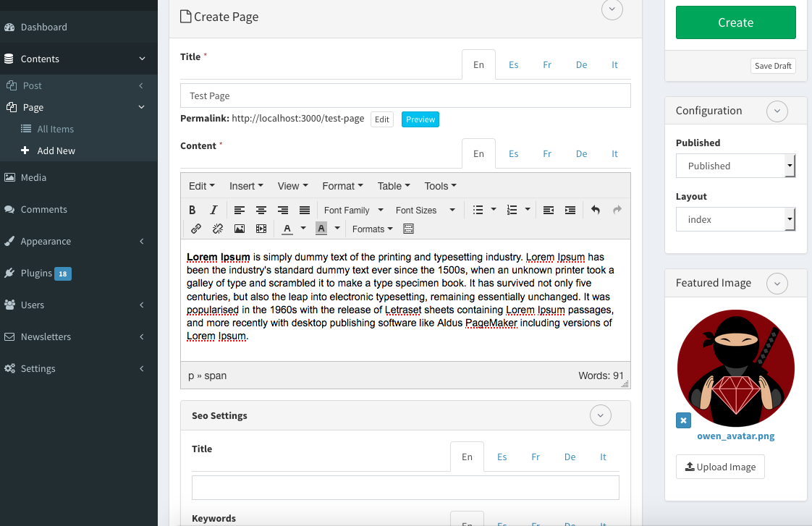
Task: Open editor Format menu
Action: tap(342, 186)
